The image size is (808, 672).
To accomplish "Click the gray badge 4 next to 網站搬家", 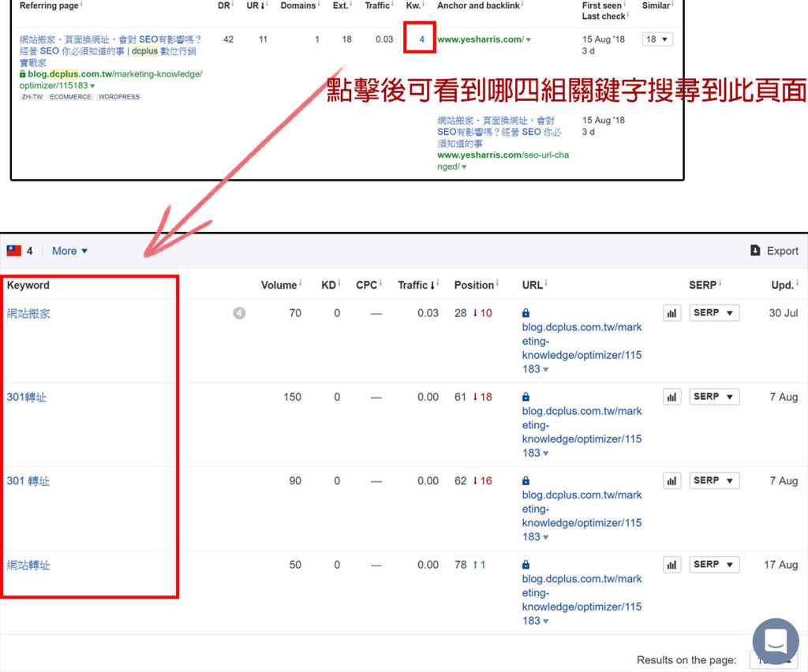I will [x=239, y=313].
